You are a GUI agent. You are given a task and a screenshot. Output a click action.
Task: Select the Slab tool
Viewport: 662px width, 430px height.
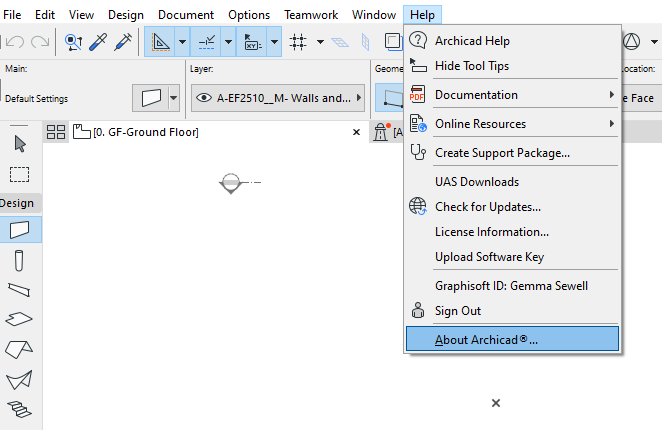tap(19, 319)
